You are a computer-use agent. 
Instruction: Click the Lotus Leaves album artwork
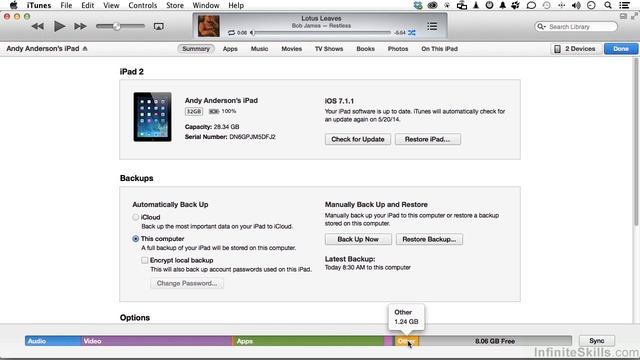[209, 26]
